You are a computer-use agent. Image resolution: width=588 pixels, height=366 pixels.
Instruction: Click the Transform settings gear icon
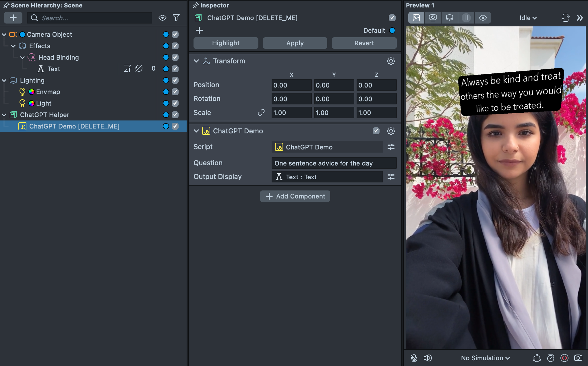pyautogui.click(x=391, y=61)
